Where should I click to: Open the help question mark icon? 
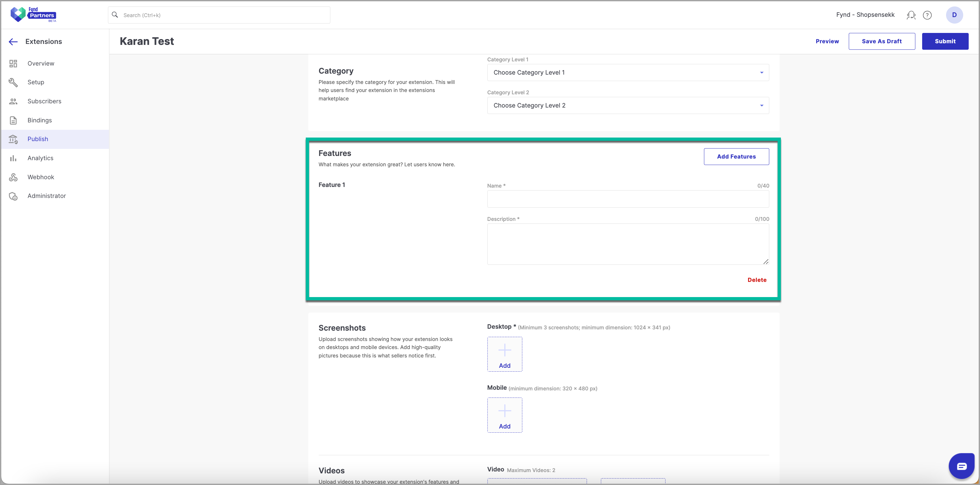(x=927, y=15)
